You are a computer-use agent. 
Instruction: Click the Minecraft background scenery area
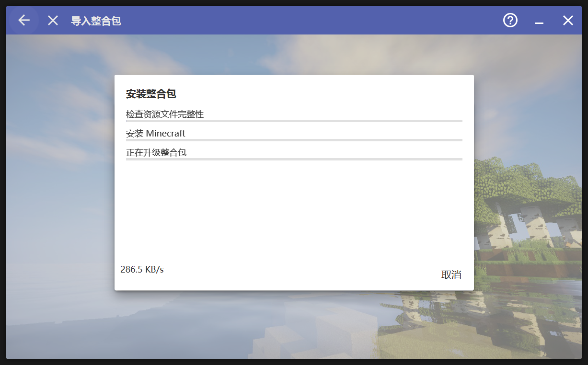click(527, 192)
